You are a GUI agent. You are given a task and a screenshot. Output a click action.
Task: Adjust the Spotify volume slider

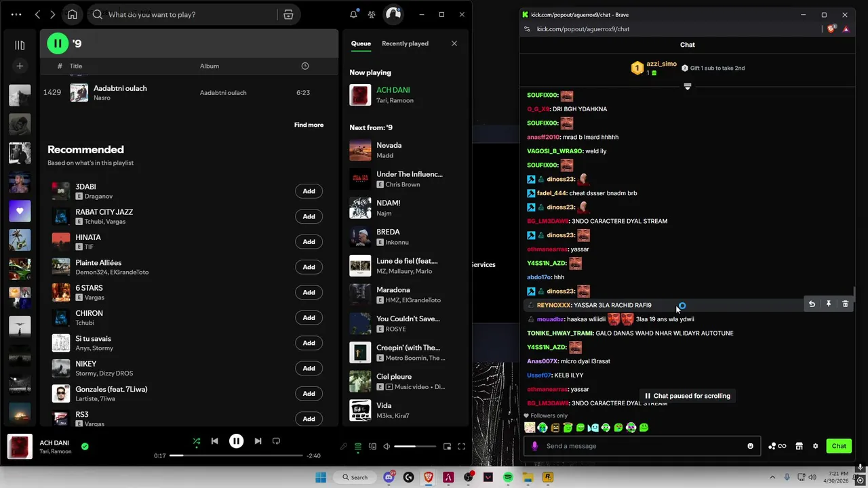coord(415,447)
